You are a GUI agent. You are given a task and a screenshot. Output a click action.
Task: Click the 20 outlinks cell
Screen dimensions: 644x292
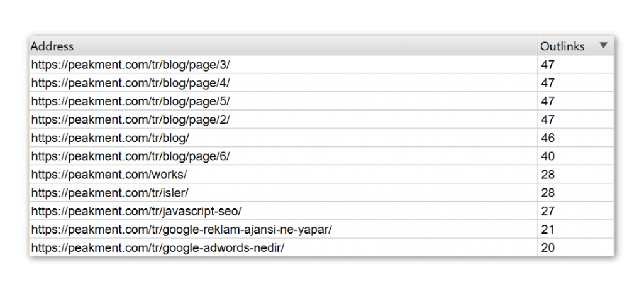[548, 247]
